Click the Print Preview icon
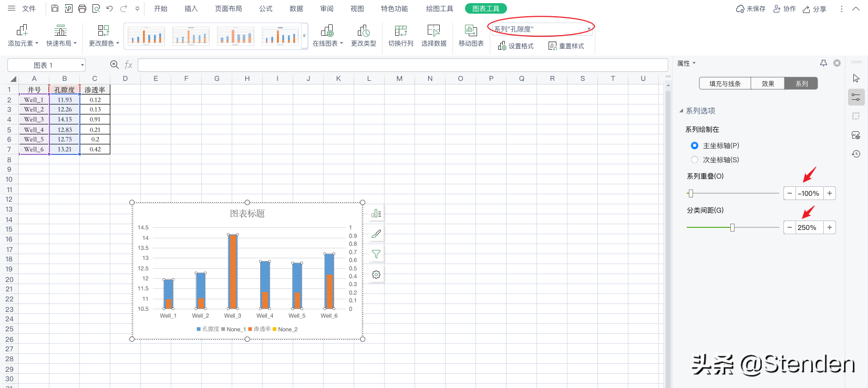 (x=96, y=8)
